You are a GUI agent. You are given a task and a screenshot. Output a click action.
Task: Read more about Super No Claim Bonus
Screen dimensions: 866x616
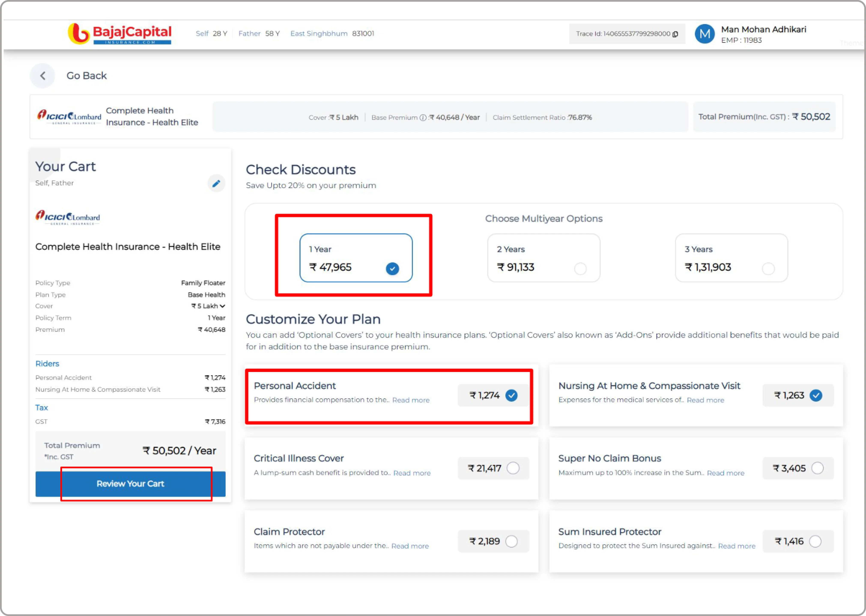click(725, 473)
